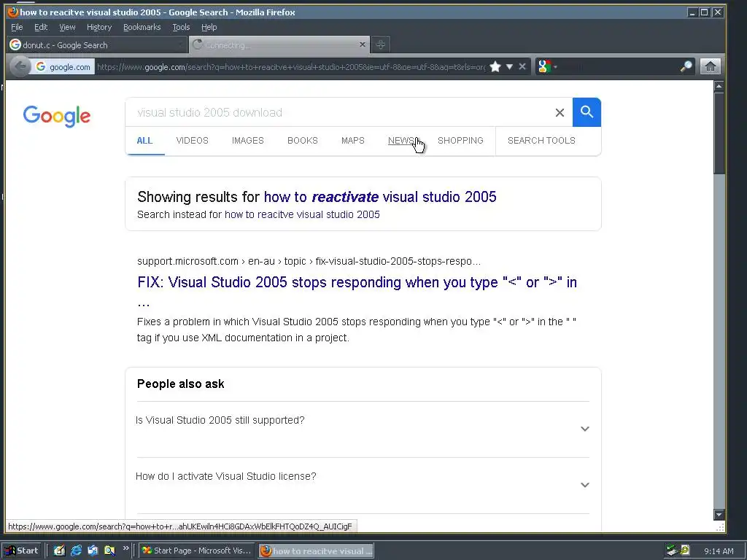The image size is (747, 560).
Task: Click the Google logo
Action: [57, 116]
